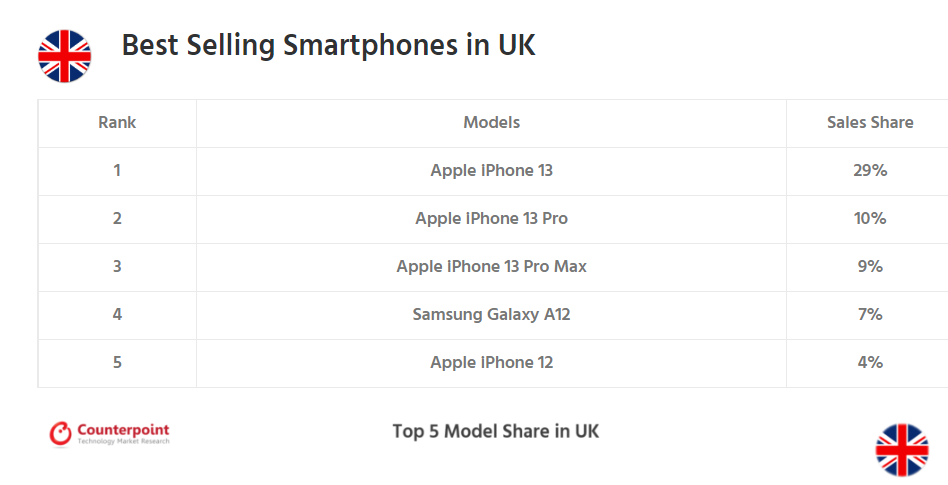The image size is (948, 485).
Task: Click the 29% sales share value
Action: pyautogui.click(x=869, y=171)
